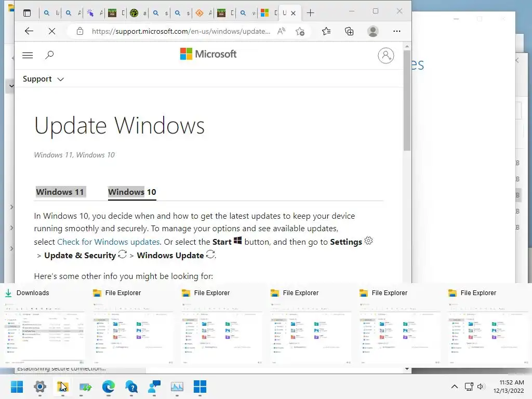Click the Downloads title in preview strip

click(33, 293)
